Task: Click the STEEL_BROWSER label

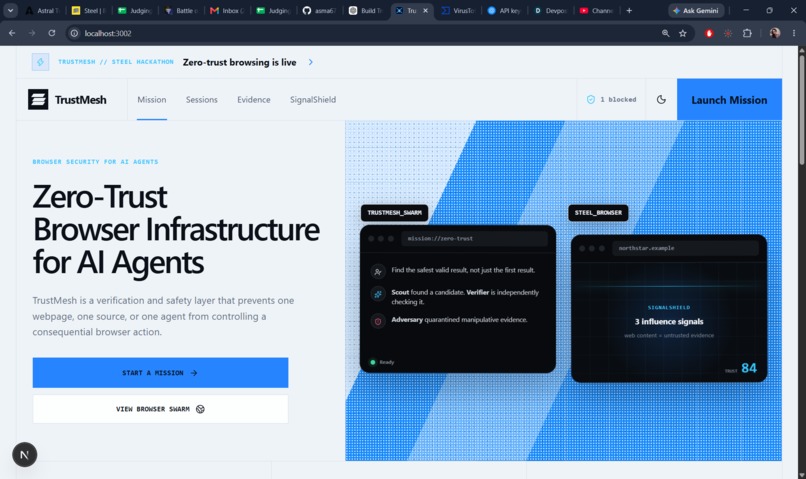Action: point(598,213)
